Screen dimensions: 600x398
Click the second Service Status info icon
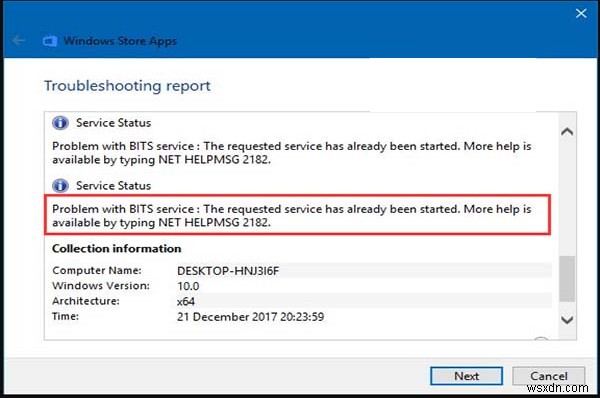tap(60, 186)
